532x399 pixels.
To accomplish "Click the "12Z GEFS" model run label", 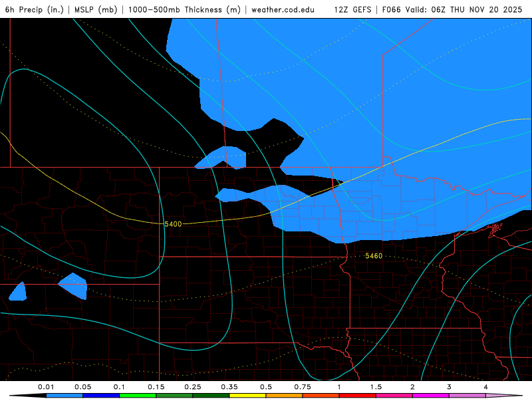I will [x=353, y=9].
